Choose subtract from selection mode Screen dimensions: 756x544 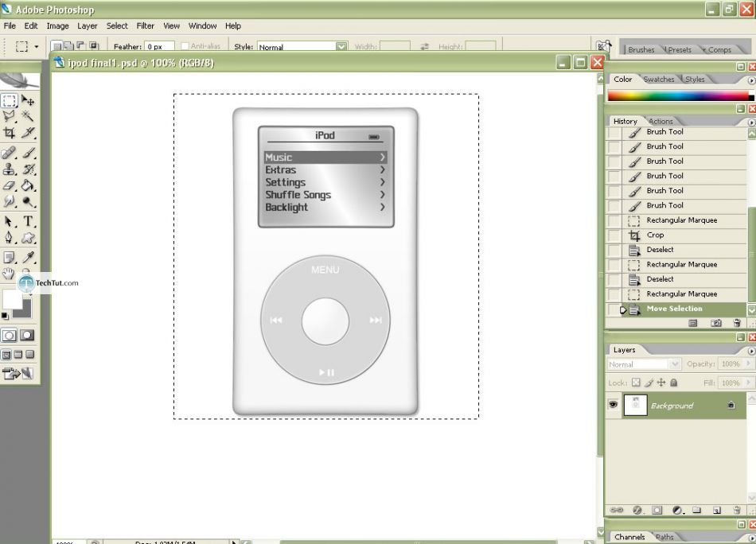click(81, 46)
